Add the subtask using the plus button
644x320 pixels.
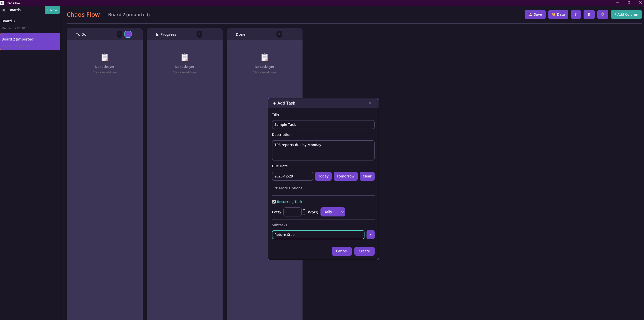pos(370,234)
